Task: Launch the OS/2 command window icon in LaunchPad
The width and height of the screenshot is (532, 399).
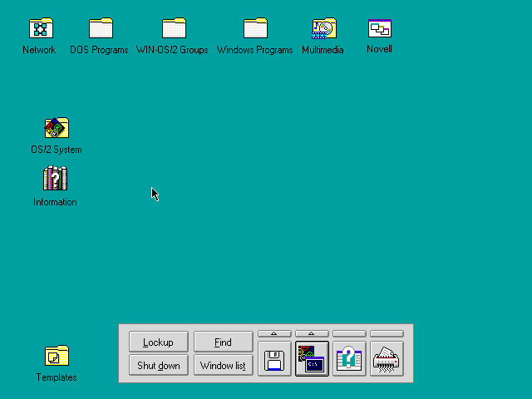Action: pos(312,359)
